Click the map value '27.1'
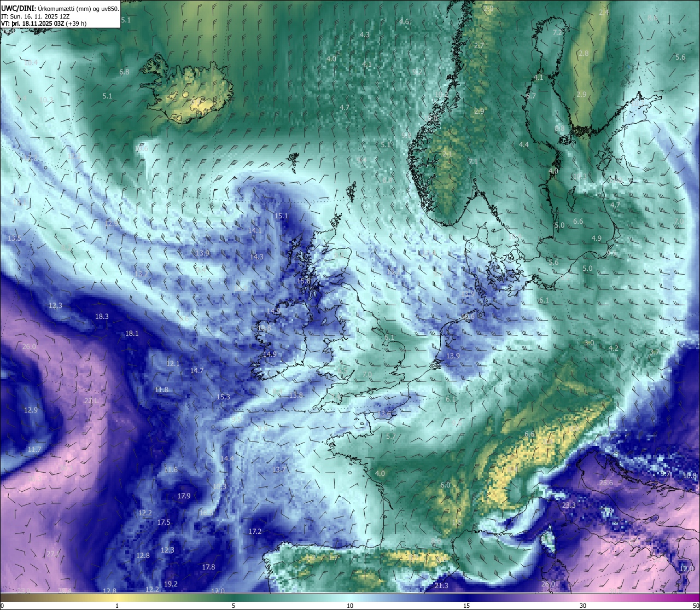This screenshot has width=700, height=610. [90, 400]
